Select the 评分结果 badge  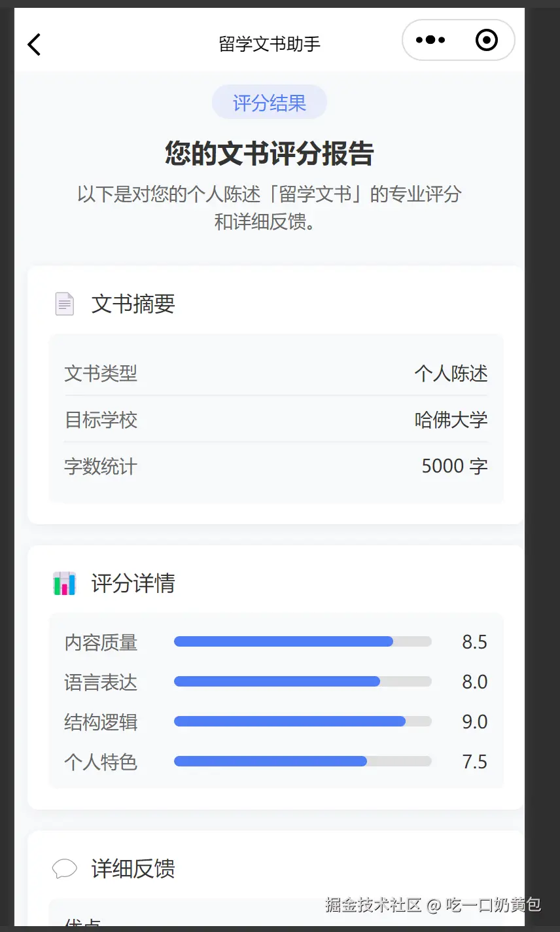coord(269,103)
